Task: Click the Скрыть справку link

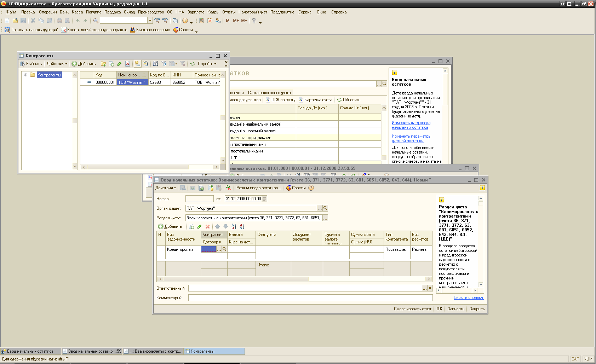Action: pyautogui.click(x=468, y=297)
